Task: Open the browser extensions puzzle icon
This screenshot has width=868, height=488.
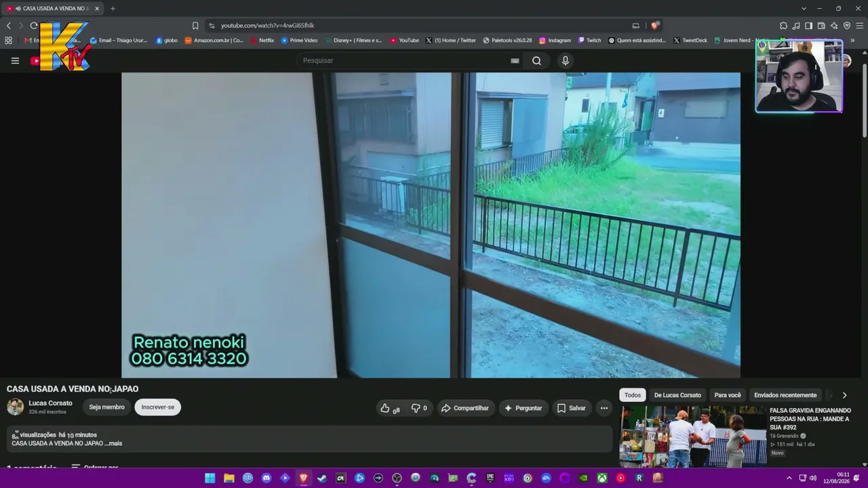Action: [x=783, y=26]
